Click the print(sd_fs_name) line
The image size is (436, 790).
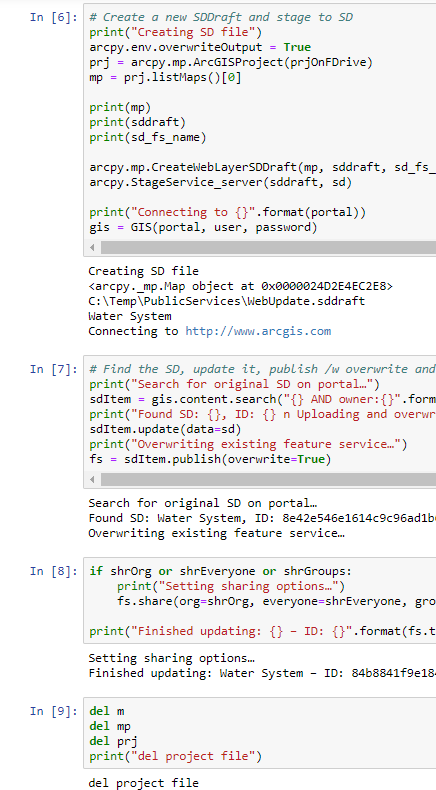coord(148,137)
